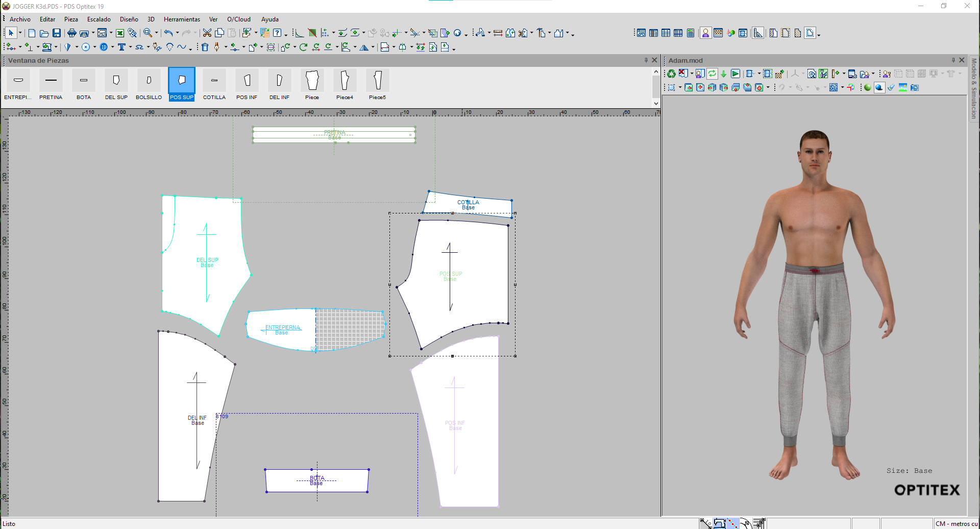Click the Save file icon
Viewport: 980px width, 529px height.
(57, 33)
